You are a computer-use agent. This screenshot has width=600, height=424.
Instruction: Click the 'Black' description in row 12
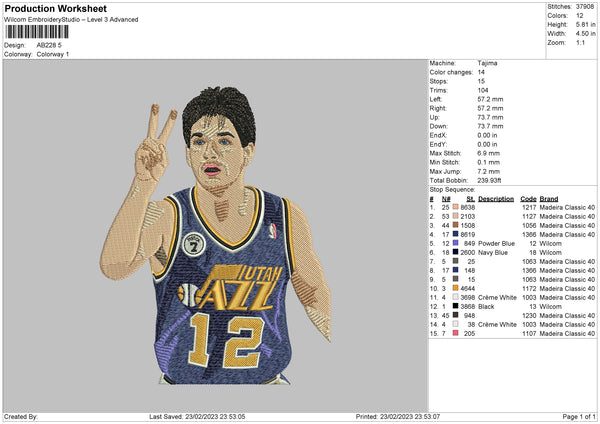point(486,307)
